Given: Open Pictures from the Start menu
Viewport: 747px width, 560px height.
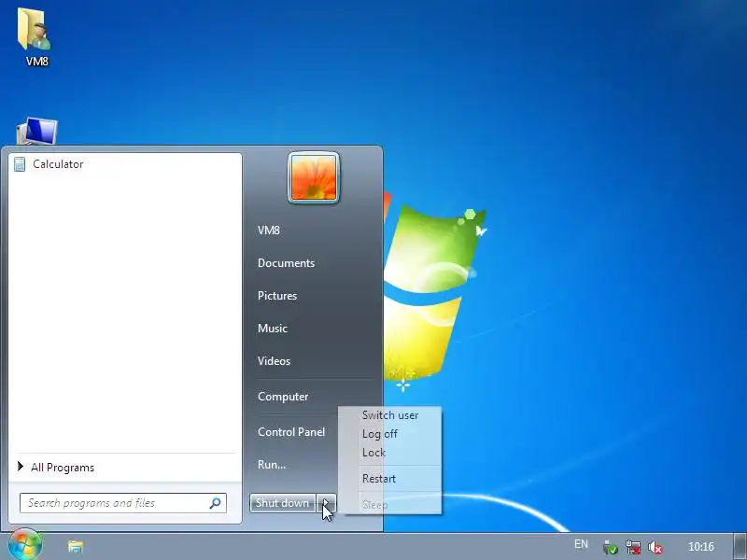Looking at the screenshot, I should click(x=277, y=296).
